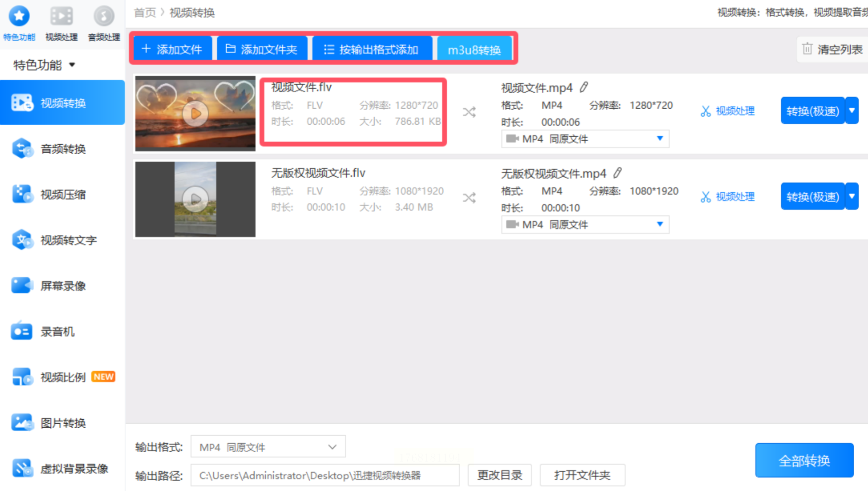The image size is (868, 491).
Task: Select 视频压缩 in sidebar
Action: point(63,194)
